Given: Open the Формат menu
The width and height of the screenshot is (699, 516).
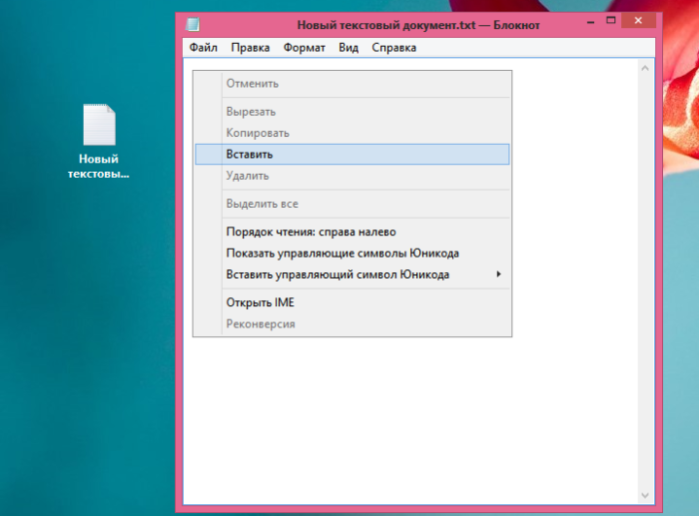Looking at the screenshot, I should (x=304, y=47).
